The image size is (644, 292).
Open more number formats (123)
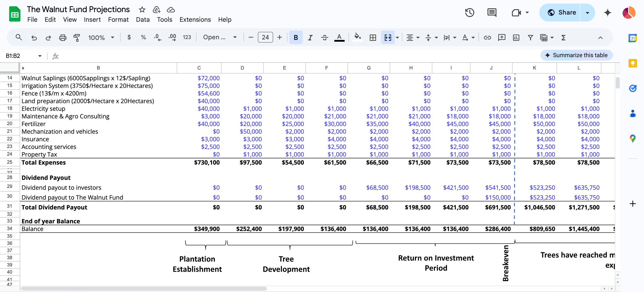(187, 37)
